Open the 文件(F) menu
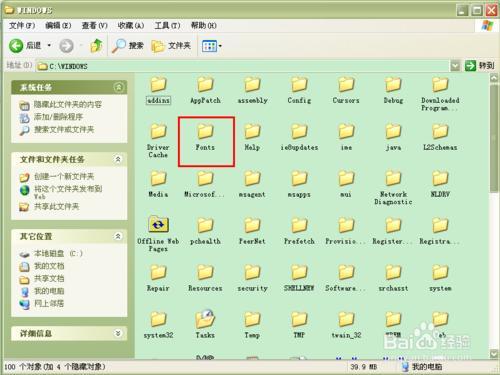 tap(22, 26)
